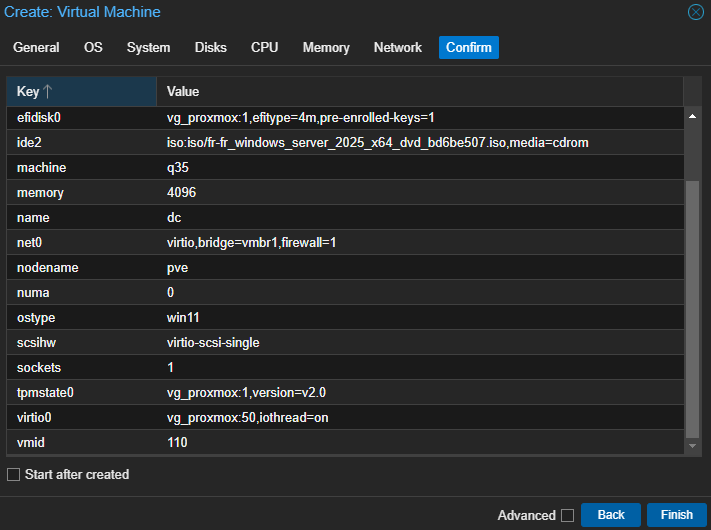Viewport: 711px width, 530px height.
Task: Click the Key column sort arrow
Action: coord(48,92)
